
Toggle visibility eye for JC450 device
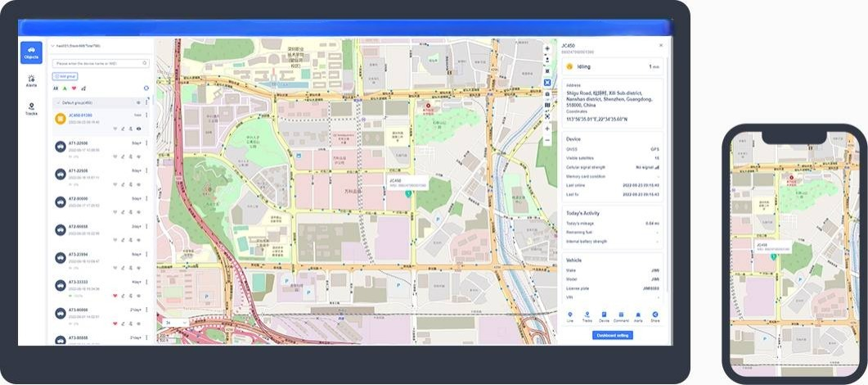138,129
